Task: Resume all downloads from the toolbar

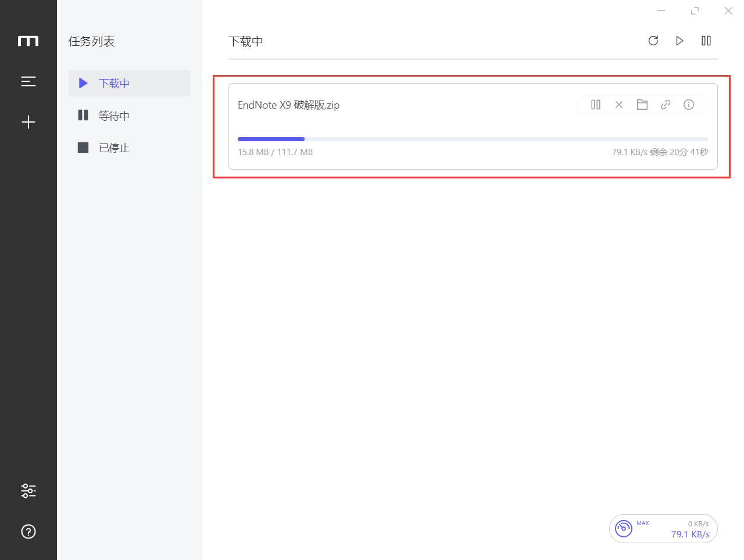Action: point(680,41)
